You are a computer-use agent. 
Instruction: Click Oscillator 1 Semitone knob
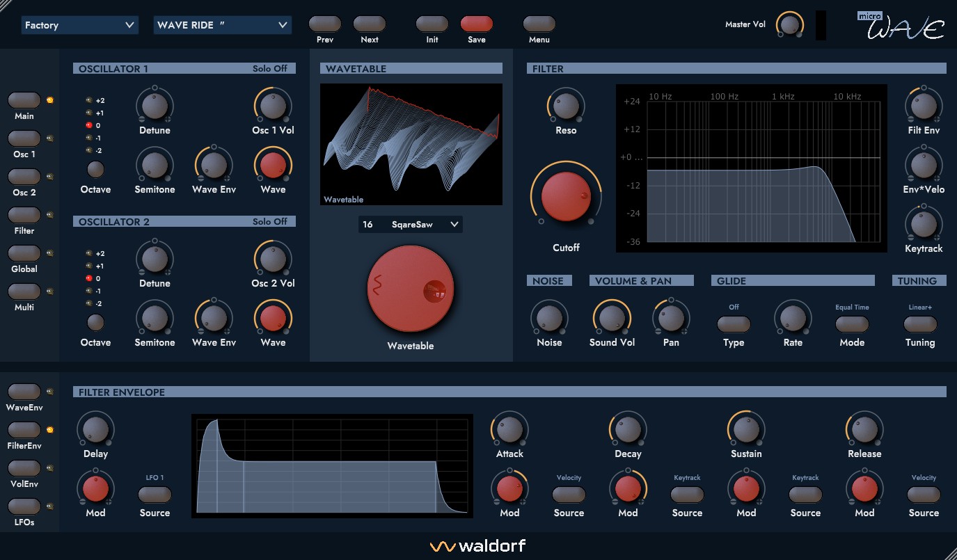coord(155,165)
